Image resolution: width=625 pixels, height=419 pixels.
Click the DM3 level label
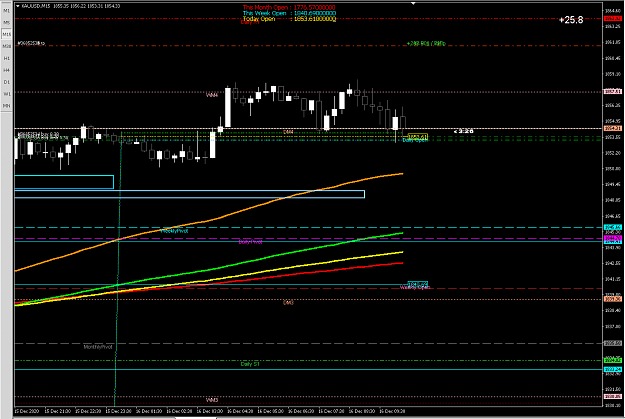point(288,303)
